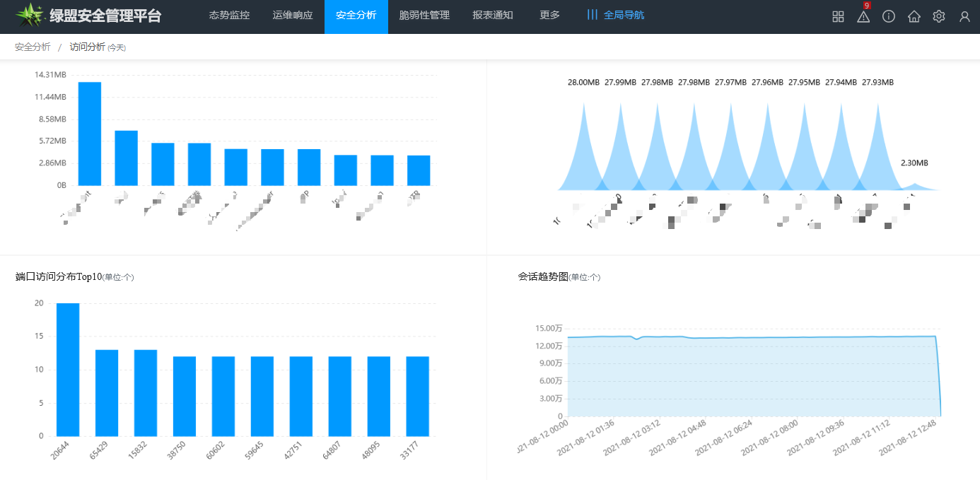
Task: Open the user profile icon
Action: [x=964, y=17]
